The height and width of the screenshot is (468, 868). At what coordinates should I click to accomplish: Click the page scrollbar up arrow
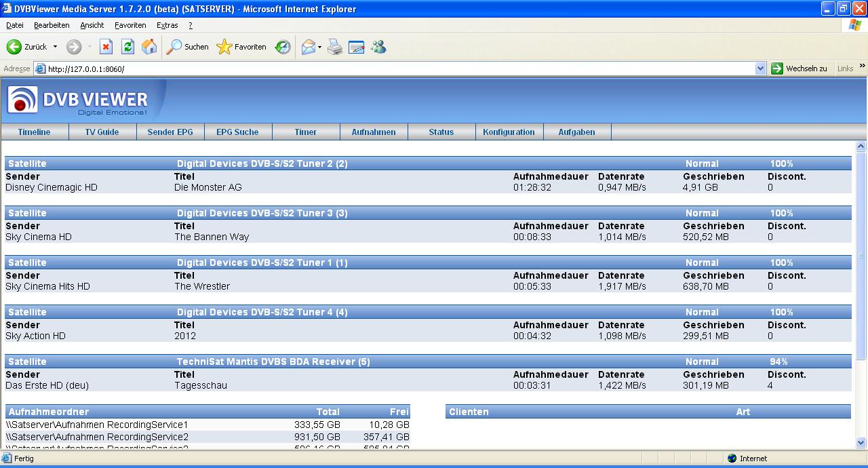[x=861, y=146]
